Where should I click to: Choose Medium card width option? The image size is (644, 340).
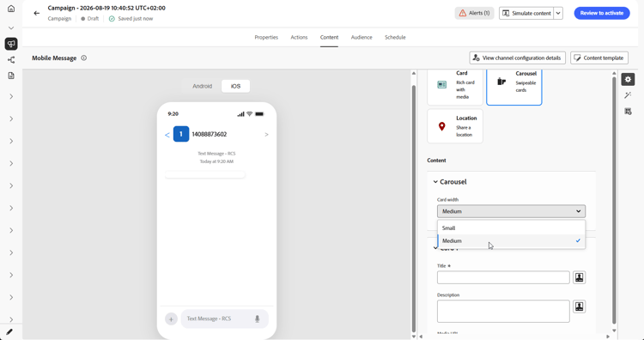click(x=511, y=240)
